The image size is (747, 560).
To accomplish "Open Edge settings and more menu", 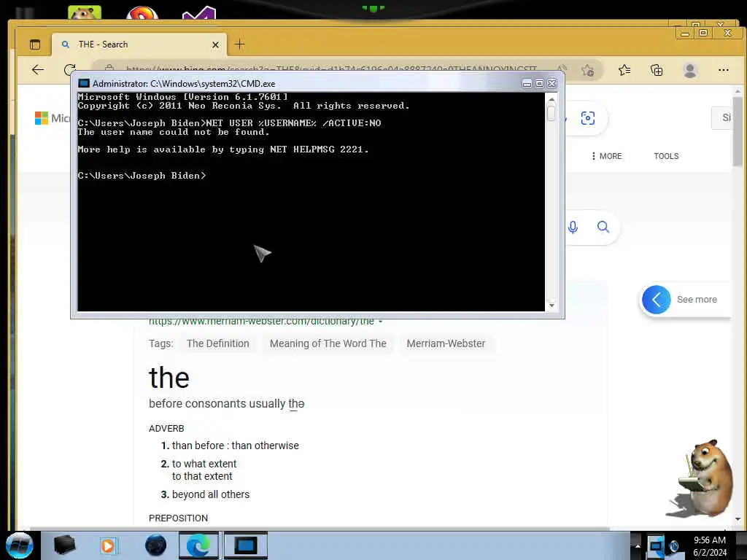I will (723, 70).
